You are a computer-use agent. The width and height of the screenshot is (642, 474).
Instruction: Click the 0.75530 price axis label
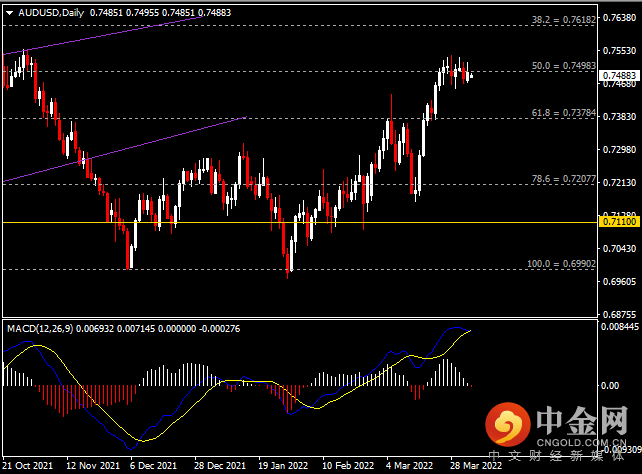point(619,50)
